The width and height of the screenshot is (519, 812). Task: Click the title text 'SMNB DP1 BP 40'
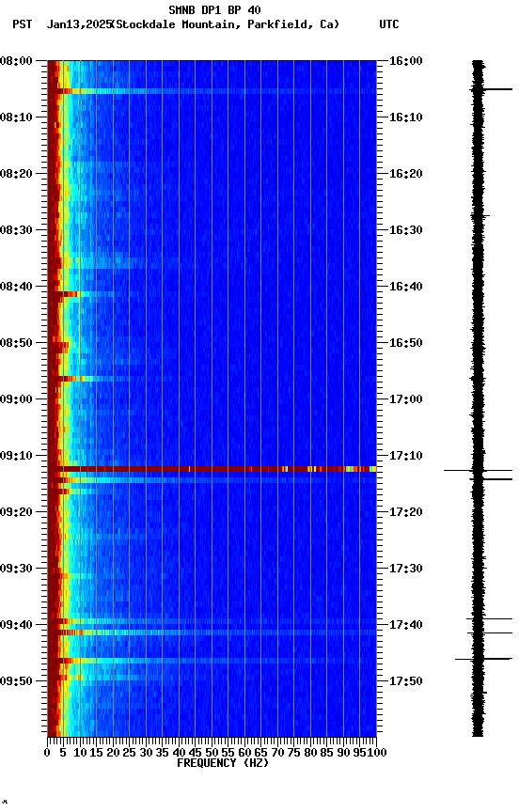point(214,9)
